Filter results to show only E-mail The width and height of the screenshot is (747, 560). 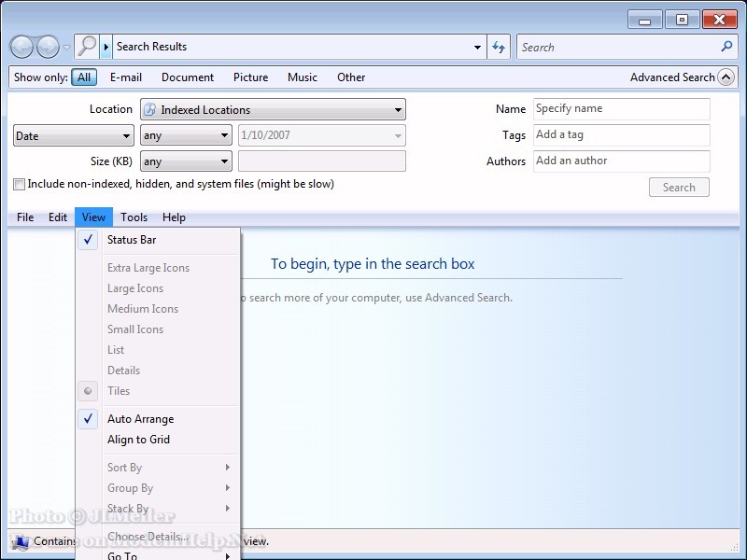[x=126, y=77]
